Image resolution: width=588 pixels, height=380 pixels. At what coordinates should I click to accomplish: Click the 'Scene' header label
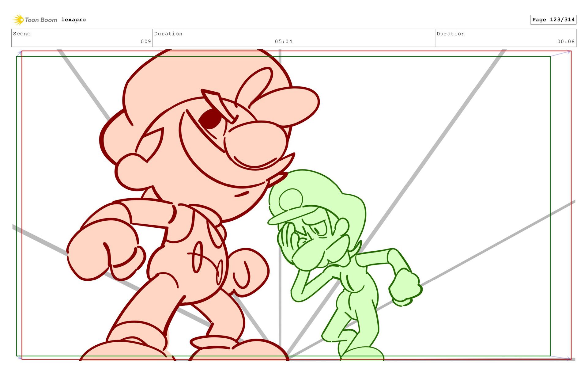coord(22,34)
